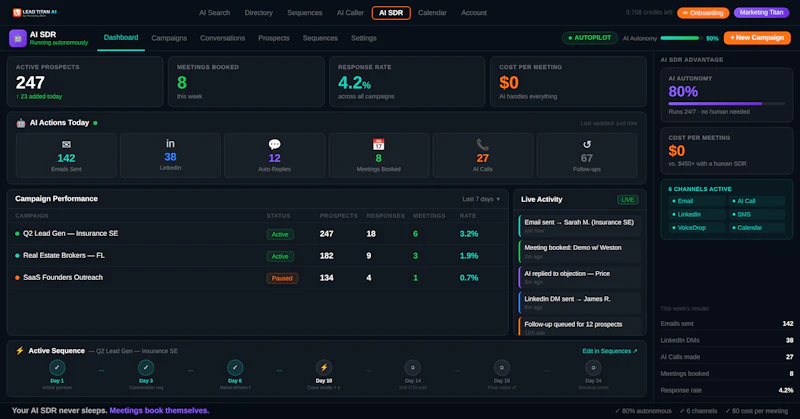Switch to the Dashboard tab
800x419 pixels.
point(121,38)
